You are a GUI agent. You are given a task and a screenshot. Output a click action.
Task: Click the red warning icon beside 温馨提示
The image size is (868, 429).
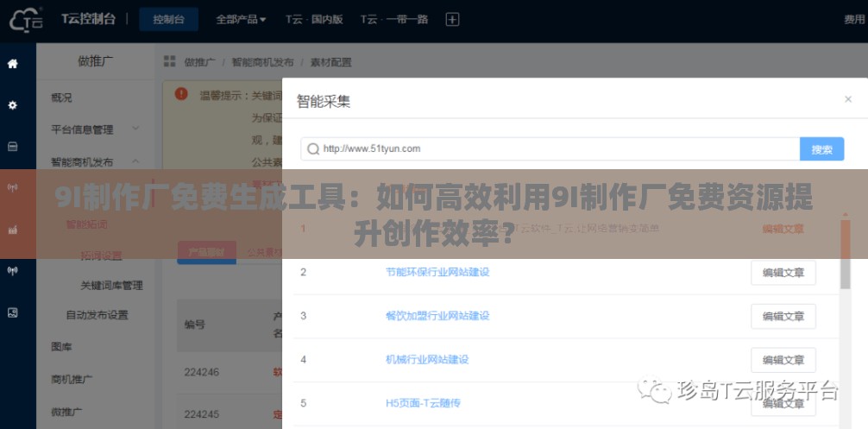coord(181,94)
